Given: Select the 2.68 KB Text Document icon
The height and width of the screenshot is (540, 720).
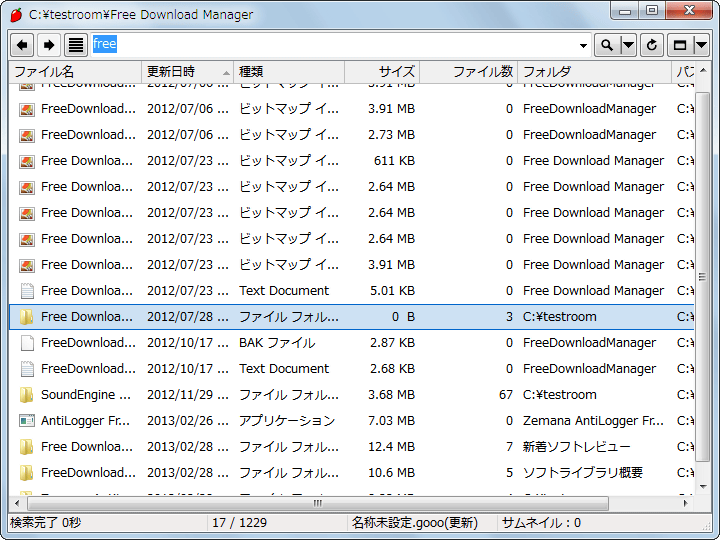Looking at the screenshot, I should (x=27, y=369).
